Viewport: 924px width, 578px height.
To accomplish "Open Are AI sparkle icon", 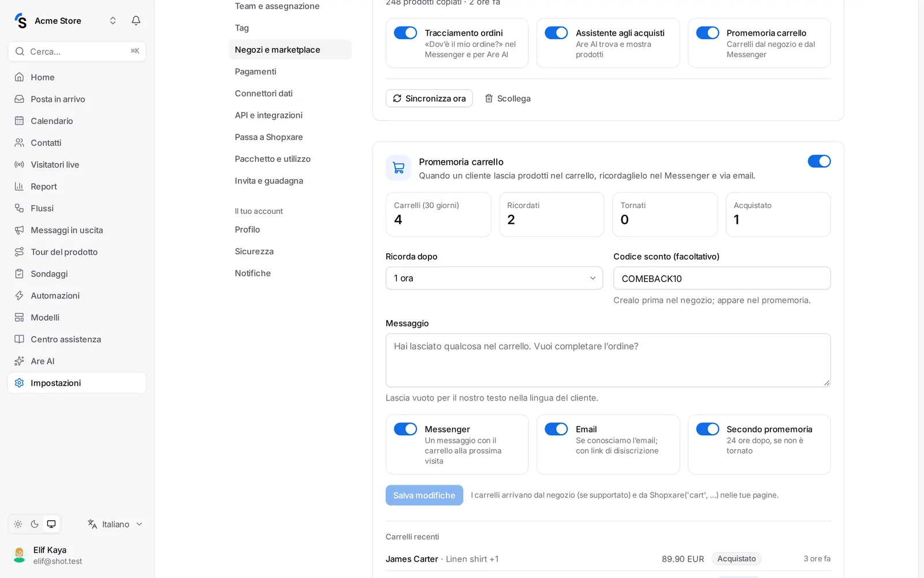I will [x=19, y=361].
